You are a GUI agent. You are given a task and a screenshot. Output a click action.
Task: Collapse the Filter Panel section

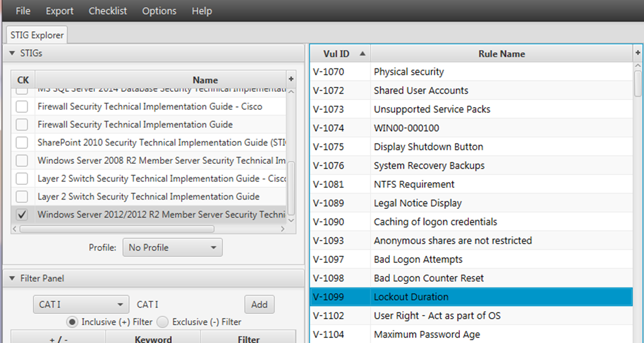coord(12,278)
